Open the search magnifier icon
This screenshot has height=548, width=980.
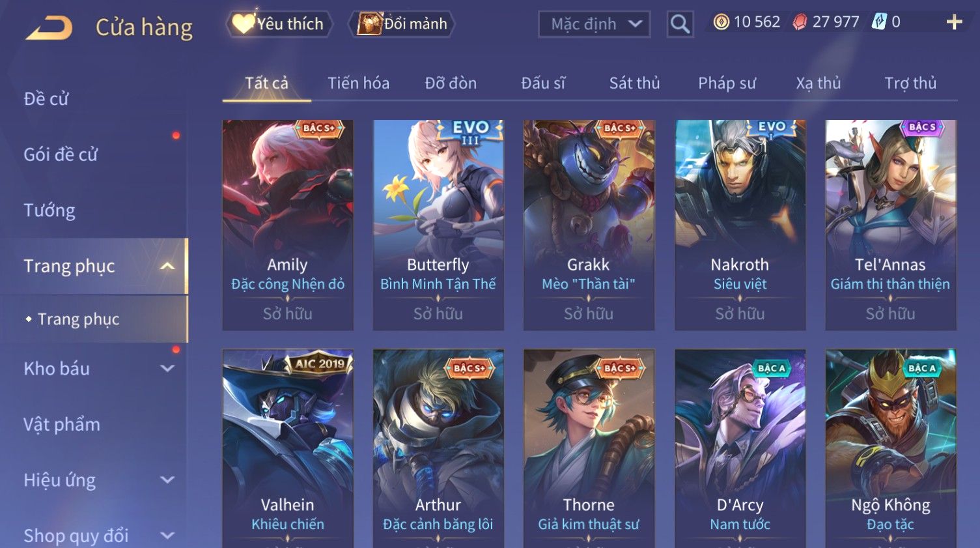click(x=680, y=24)
